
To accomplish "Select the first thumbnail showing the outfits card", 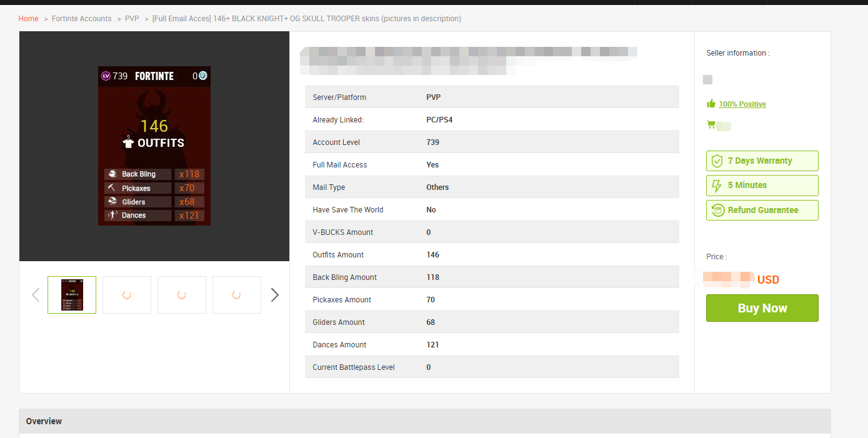I will 72,295.
